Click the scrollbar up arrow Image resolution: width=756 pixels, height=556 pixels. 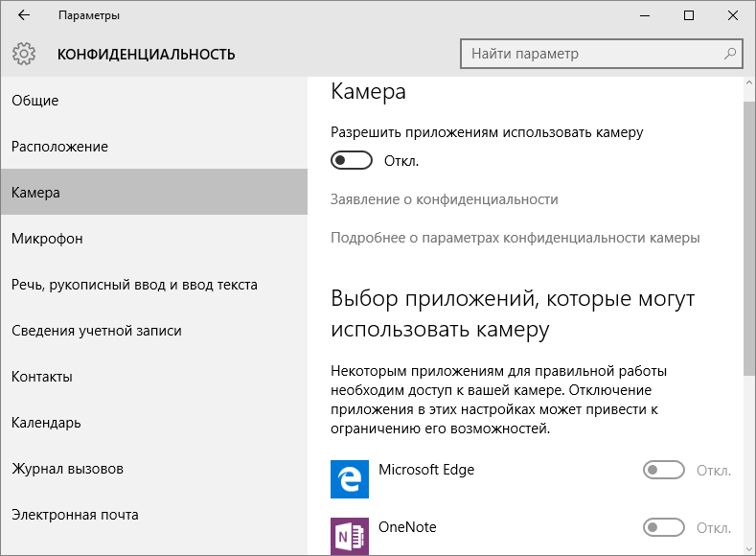point(748,82)
